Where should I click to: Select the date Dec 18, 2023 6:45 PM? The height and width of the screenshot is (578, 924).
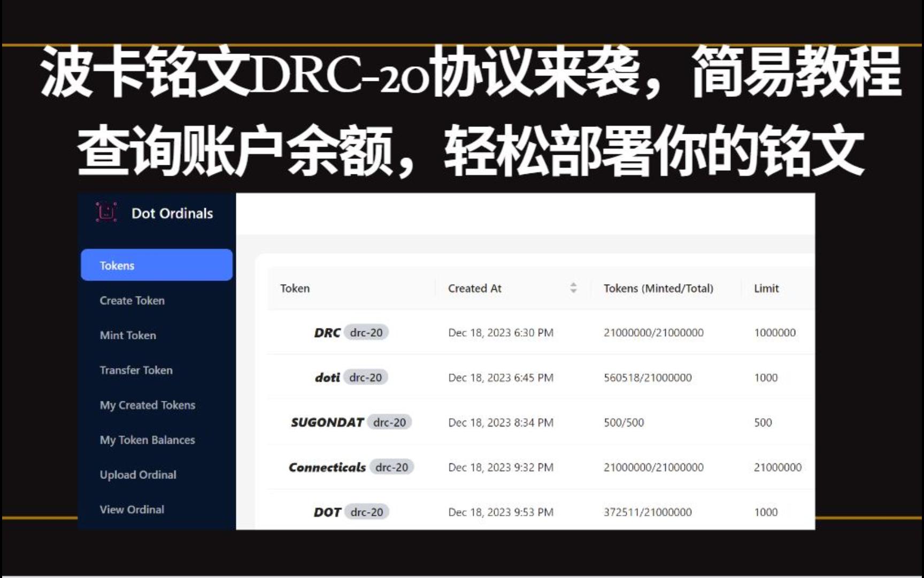click(500, 378)
